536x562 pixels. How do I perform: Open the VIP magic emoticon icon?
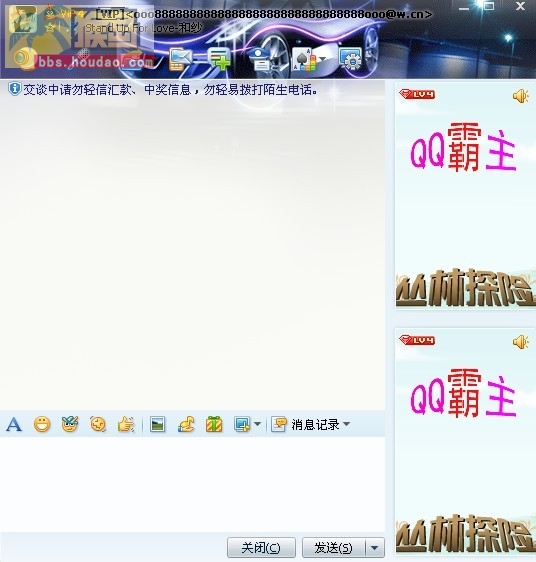coord(70,424)
